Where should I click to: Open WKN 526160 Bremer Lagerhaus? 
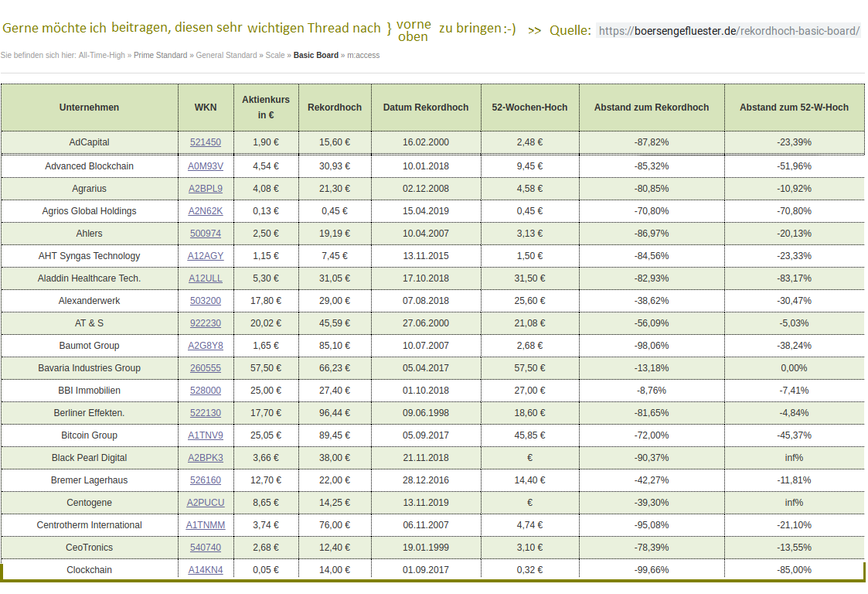pos(206,480)
